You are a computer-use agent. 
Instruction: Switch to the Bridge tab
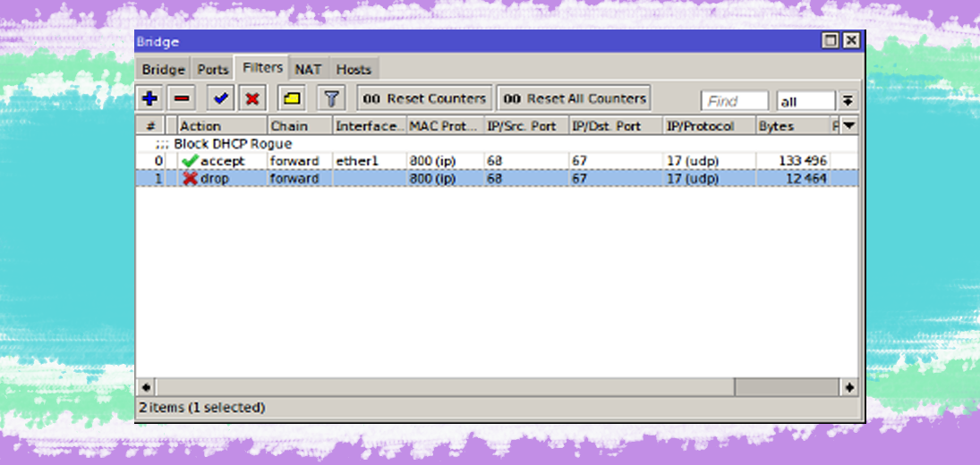[163, 69]
